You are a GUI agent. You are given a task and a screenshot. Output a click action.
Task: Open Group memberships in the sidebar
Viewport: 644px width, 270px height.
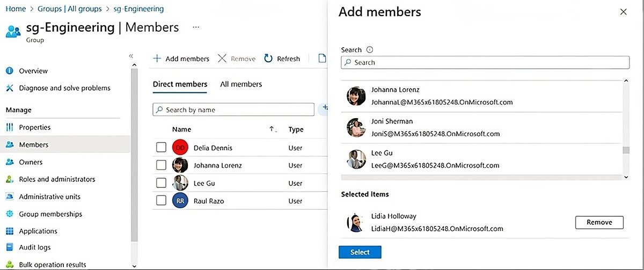coord(50,214)
